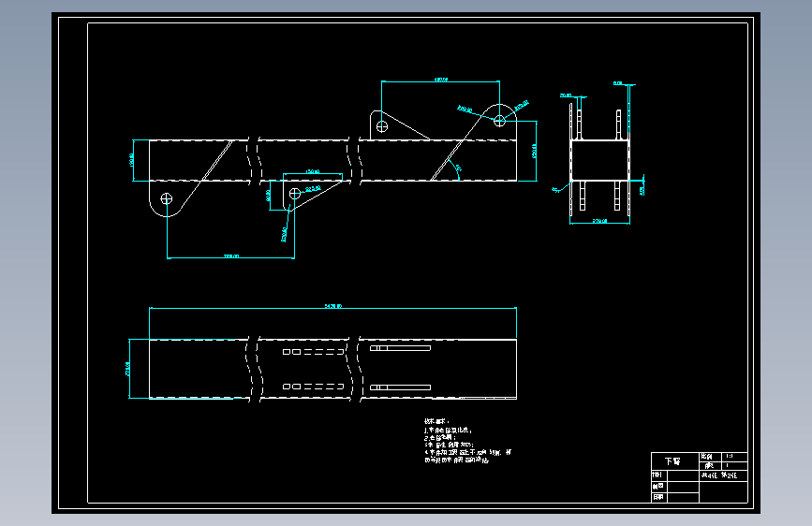Select the technical requirements heading 技术要求
812x526 pixels.
[x=436, y=421]
